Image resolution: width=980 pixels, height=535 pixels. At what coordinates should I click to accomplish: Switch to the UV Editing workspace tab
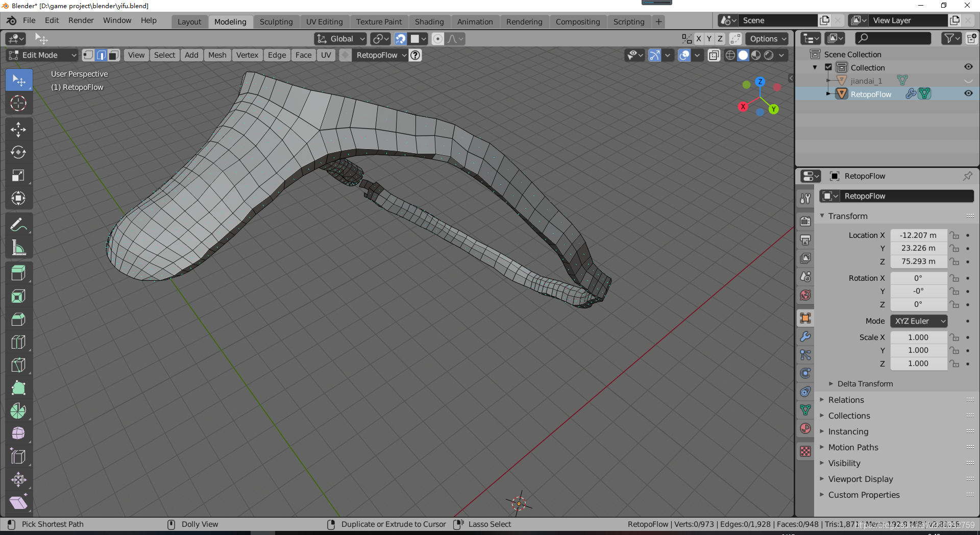[325, 22]
